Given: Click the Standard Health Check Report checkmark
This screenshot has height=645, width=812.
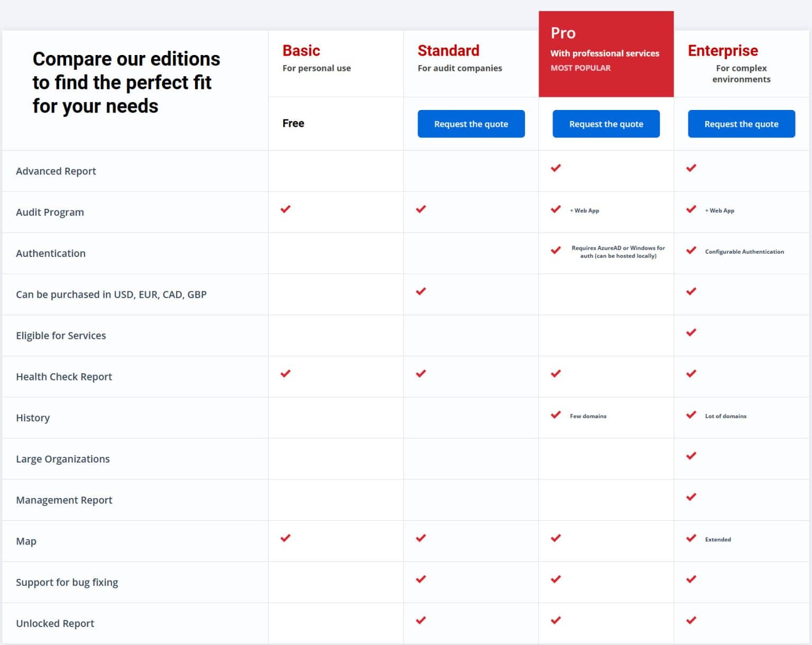Looking at the screenshot, I should [x=421, y=374].
